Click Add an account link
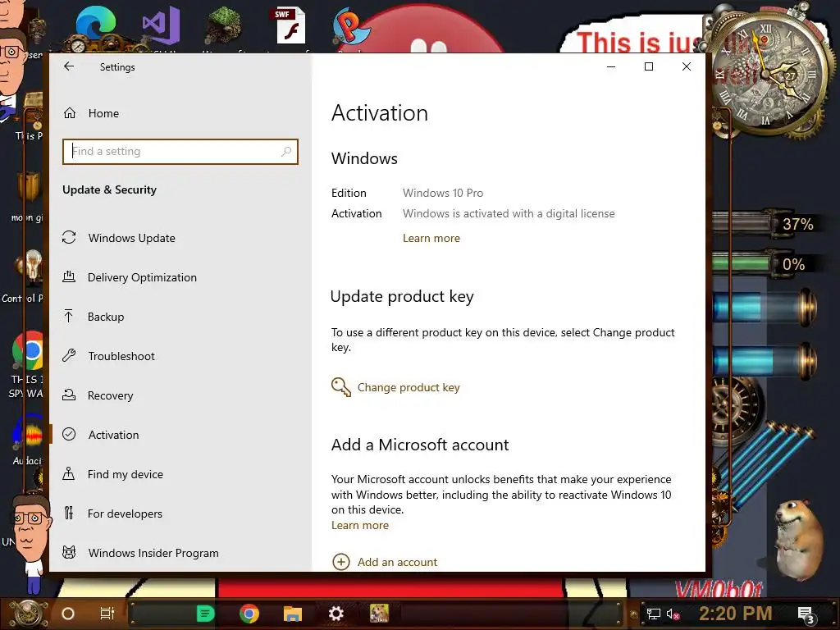Viewport: 840px width, 630px height. point(398,562)
